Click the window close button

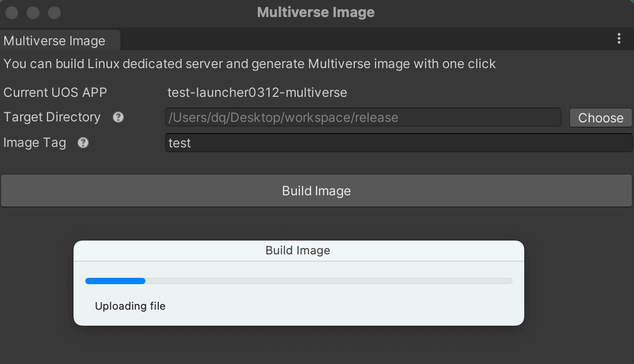point(12,12)
